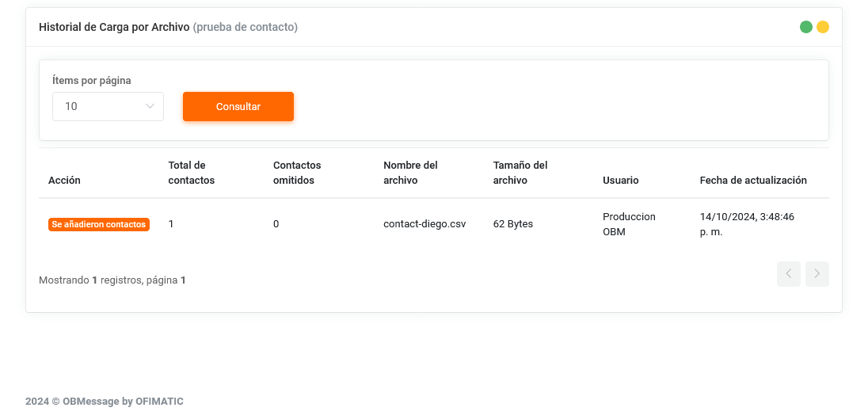The width and height of the screenshot is (868, 419).
Task: Click the green circle button in header
Action: (x=806, y=27)
